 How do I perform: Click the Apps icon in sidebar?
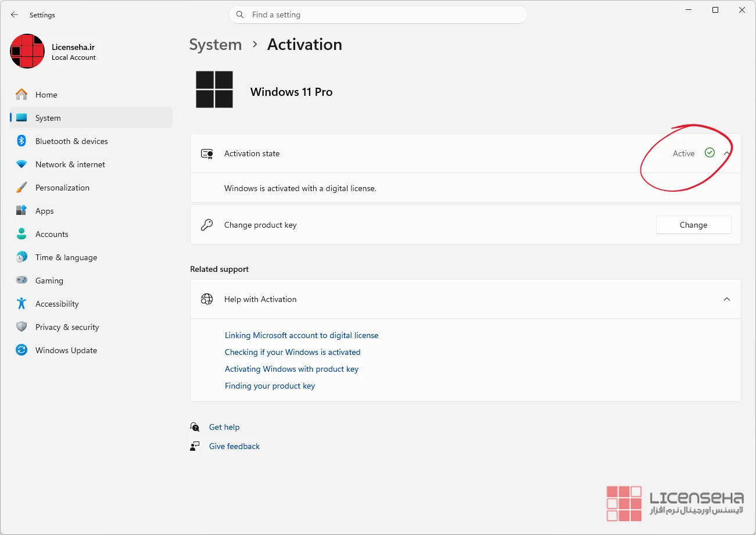click(x=22, y=211)
